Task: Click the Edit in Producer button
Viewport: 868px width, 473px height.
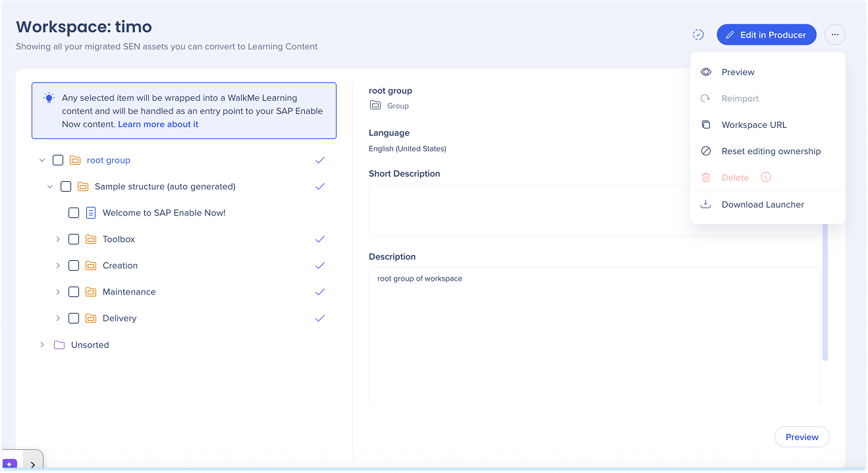Action: coord(766,34)
